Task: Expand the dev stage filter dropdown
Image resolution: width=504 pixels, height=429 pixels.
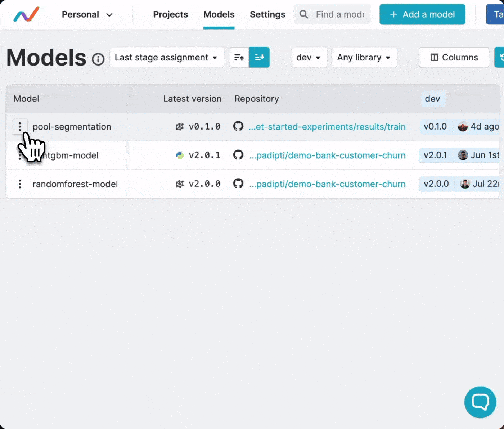Action: point(309,57)
